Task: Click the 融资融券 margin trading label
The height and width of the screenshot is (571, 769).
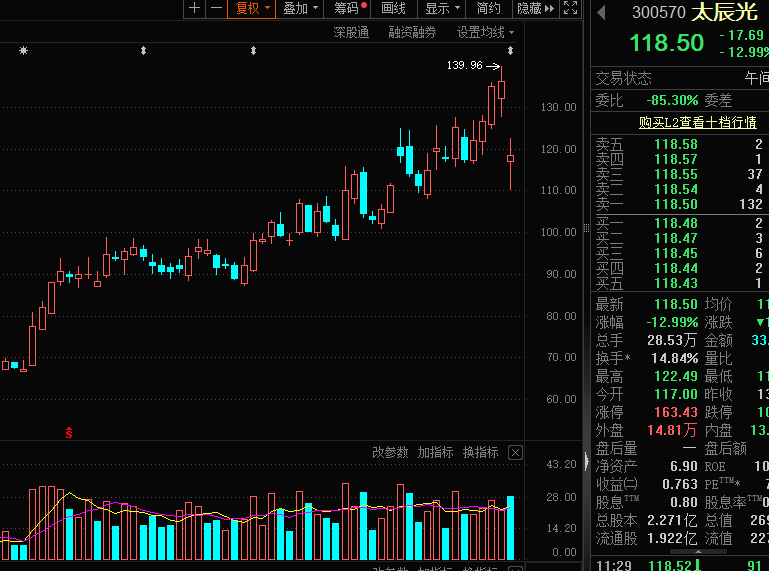Action: (412, 32)
